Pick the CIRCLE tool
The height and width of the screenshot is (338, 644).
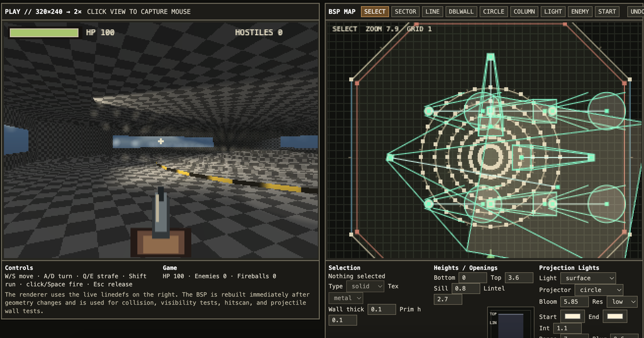coord(493,11)
